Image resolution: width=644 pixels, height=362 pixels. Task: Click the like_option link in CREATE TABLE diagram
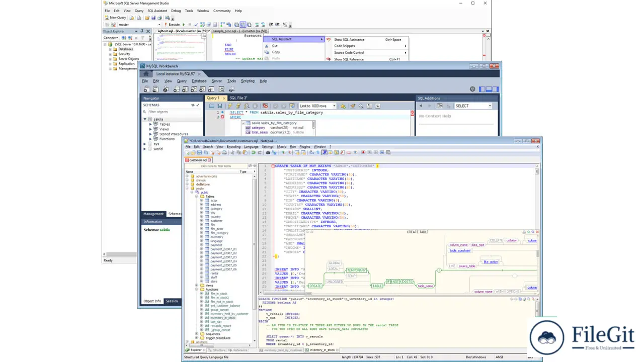(x=491, y=261)
